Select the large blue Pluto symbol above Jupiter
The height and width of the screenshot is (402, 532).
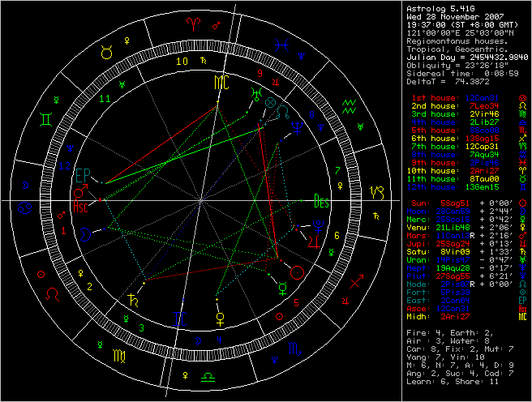point(318,226)
